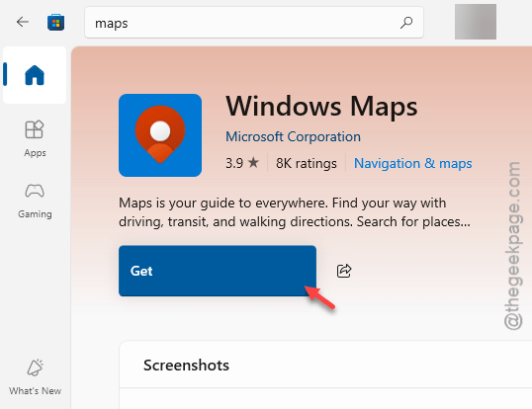Click the Windows Maps title heading
Screen dimensions: 532x409
(321, 107)
